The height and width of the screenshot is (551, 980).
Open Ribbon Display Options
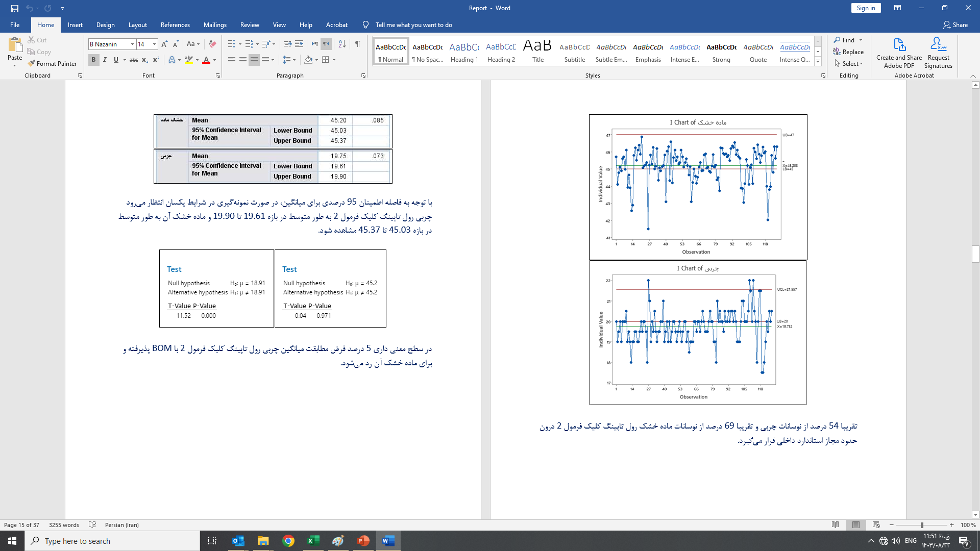coord(897,8)
